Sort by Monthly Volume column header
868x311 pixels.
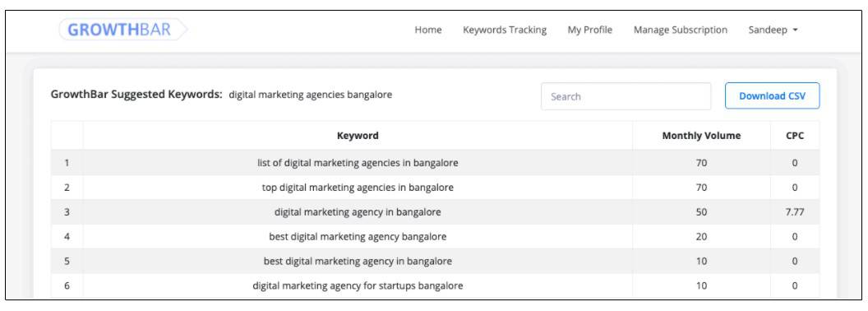click(x=701, y=135)
